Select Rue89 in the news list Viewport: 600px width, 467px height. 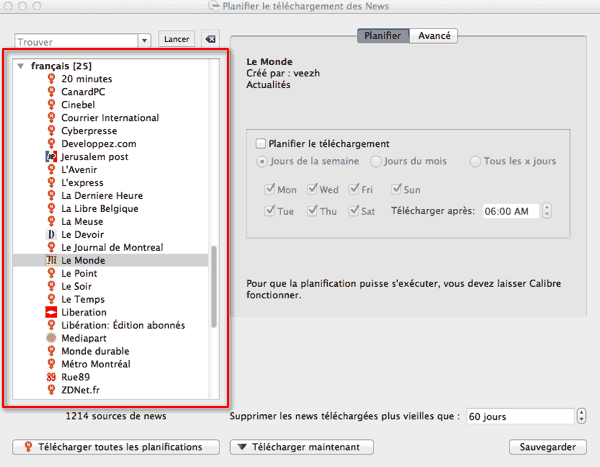coord(75,377)
